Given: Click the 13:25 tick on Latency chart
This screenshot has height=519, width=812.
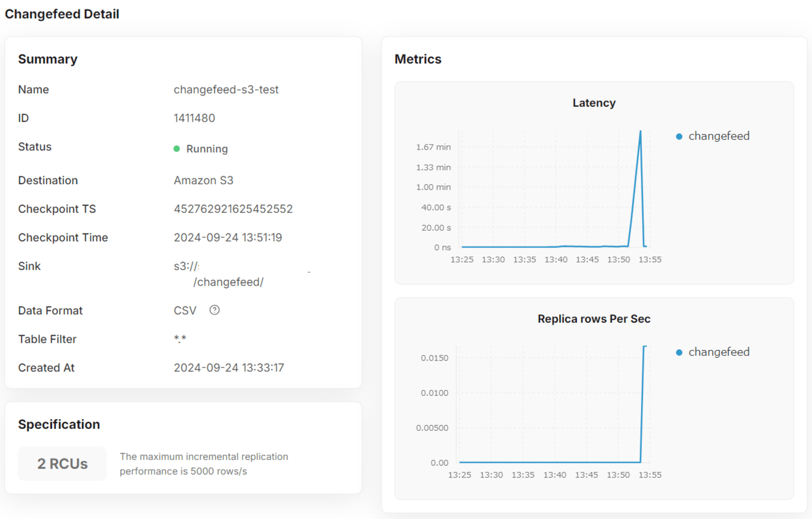Looking at the screenshot, I should pyautogui.click(x=462, y=260).
